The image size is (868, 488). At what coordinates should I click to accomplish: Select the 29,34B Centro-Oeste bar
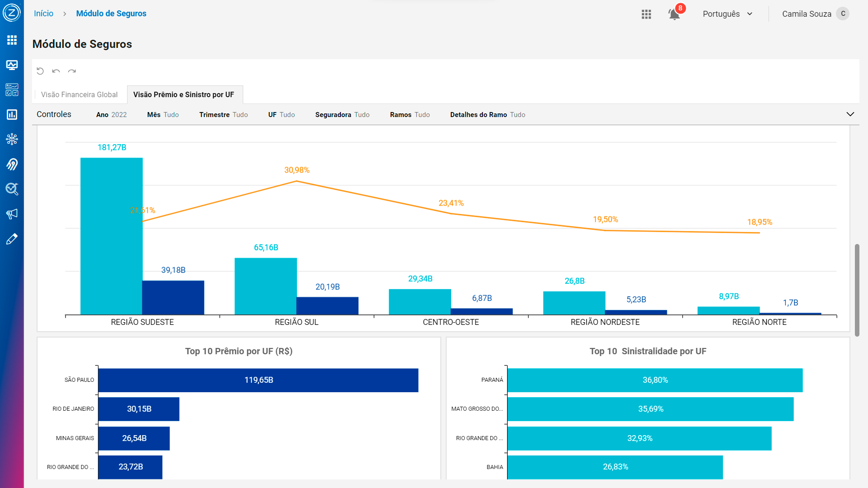420,302
